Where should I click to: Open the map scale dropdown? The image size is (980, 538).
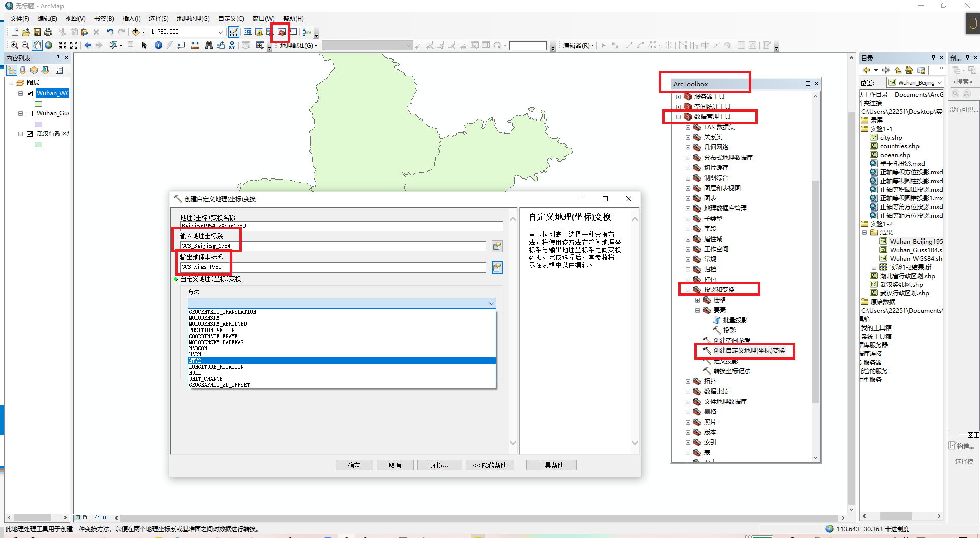tap(221, 32)
